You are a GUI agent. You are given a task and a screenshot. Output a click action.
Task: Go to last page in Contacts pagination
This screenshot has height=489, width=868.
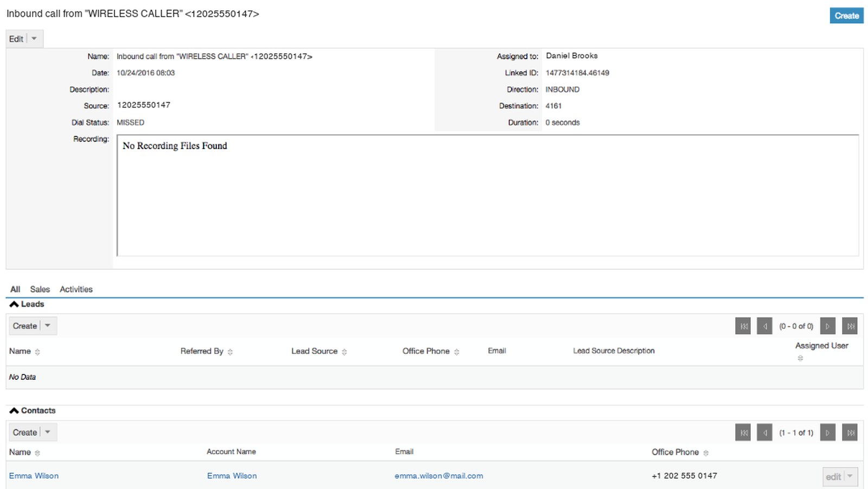(x=850, y=433)
